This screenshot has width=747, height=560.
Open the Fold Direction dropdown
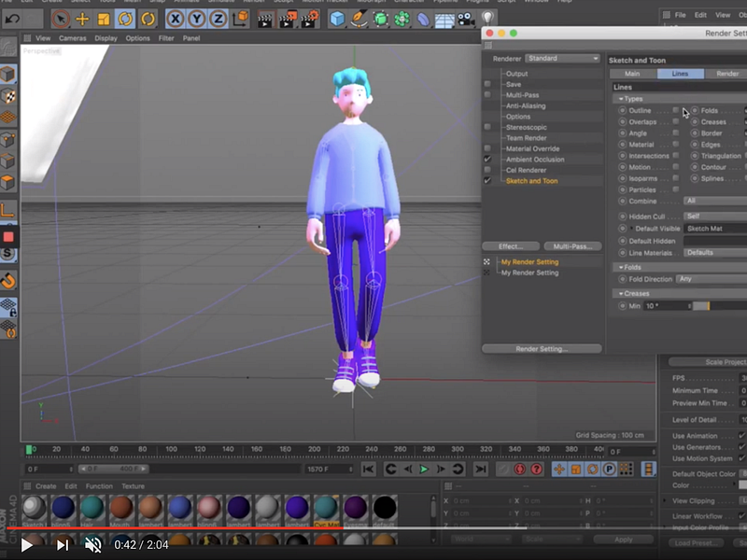[x=710, y=279]
